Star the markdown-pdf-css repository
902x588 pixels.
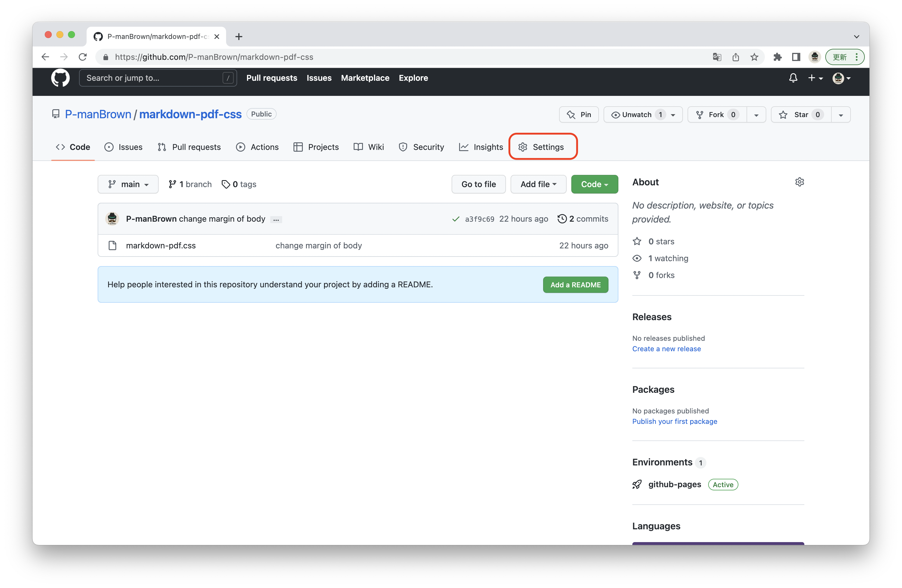pos(801,115)
